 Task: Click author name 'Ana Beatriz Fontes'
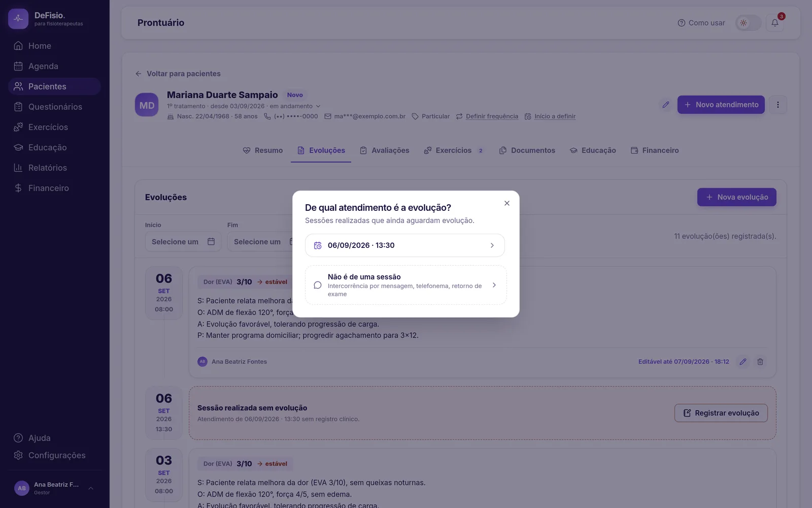239,362
